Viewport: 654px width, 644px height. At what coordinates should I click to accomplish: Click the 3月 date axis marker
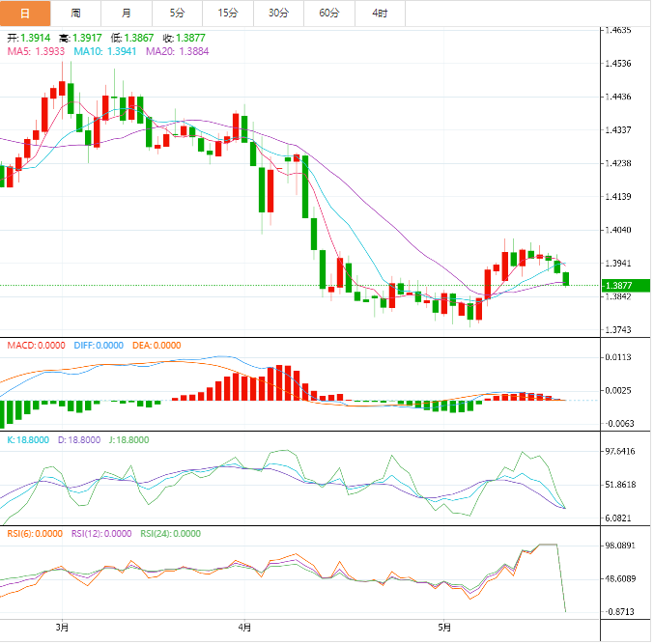pos(62,628)
